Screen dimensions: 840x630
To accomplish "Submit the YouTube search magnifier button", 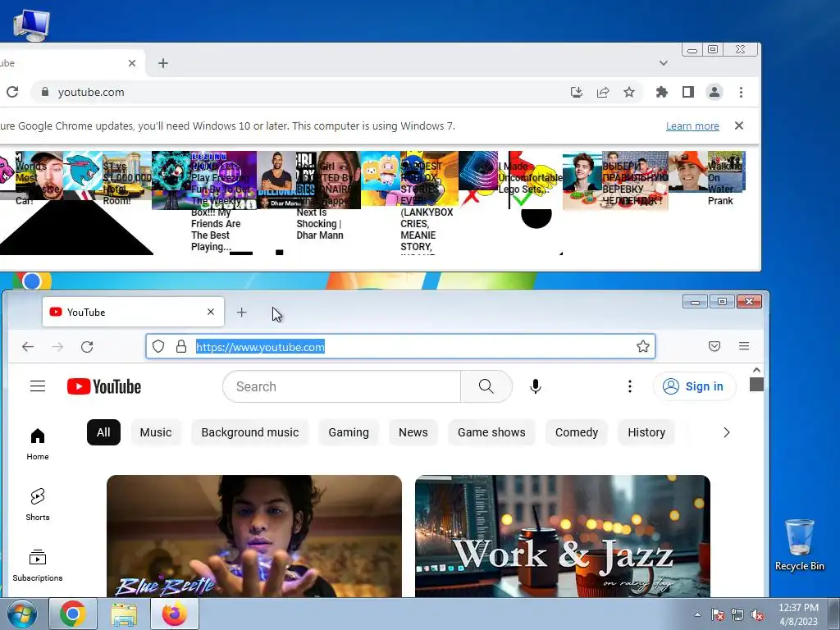I will click(x=486, y=386).
